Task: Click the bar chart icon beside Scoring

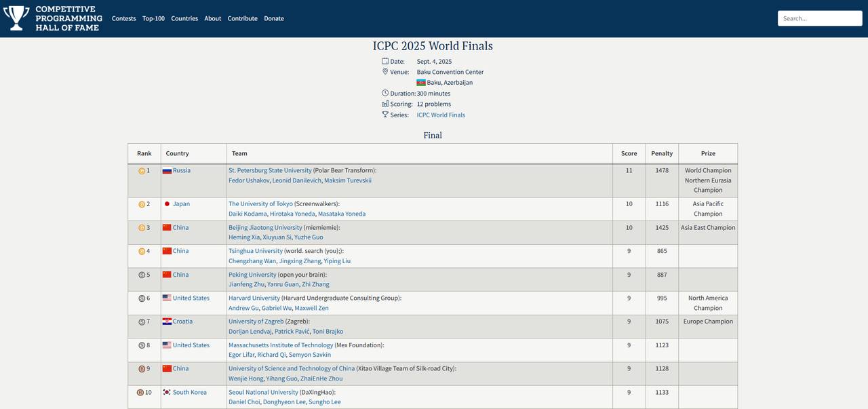Action: tap(385, 104)
